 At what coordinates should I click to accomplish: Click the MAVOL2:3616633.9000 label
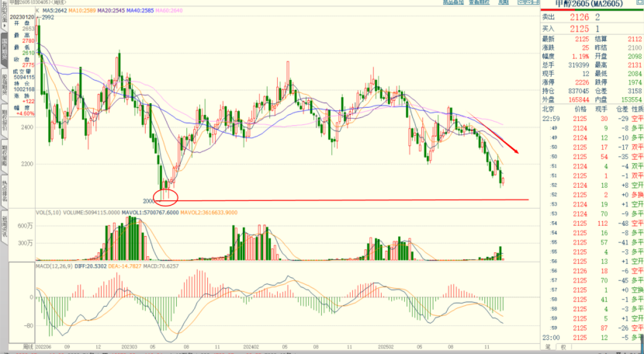pos(209,213)
